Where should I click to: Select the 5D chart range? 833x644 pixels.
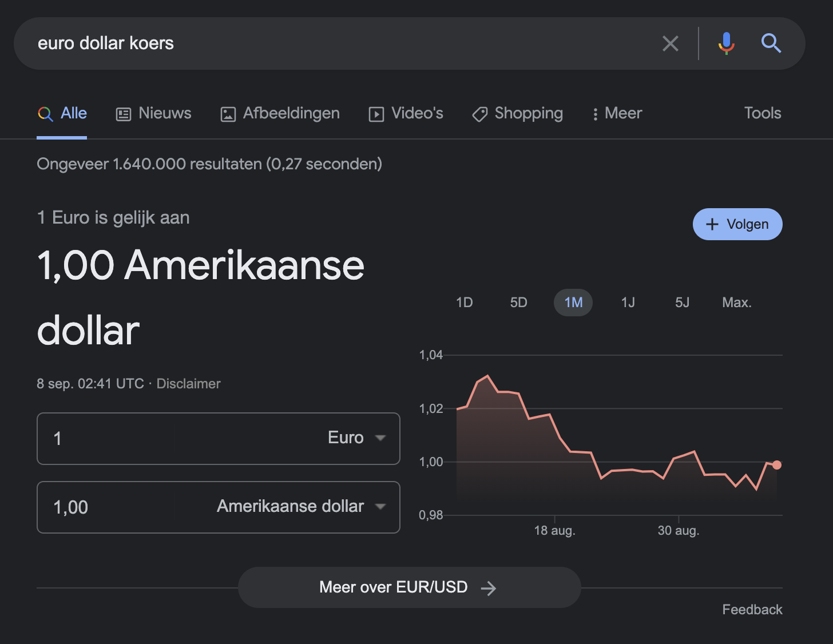pos(518,303)
